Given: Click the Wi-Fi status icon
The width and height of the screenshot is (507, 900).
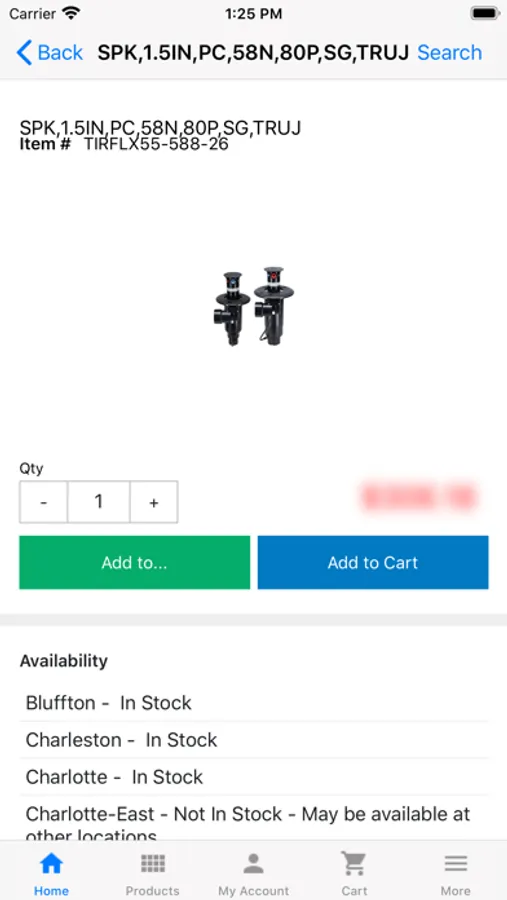Looking at the screenshot, I should coord(72,13).
